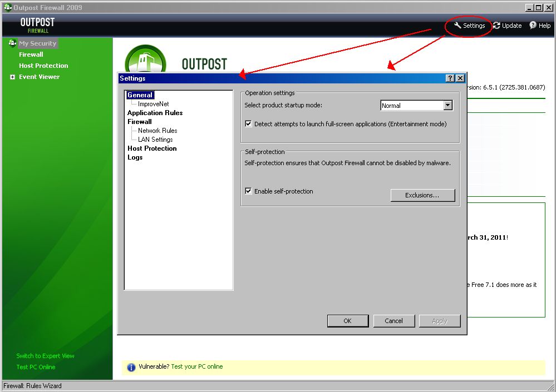Select Logs in the settings tree
The height and width of the screenshot is (392, 556).
(x=135, y=157)
